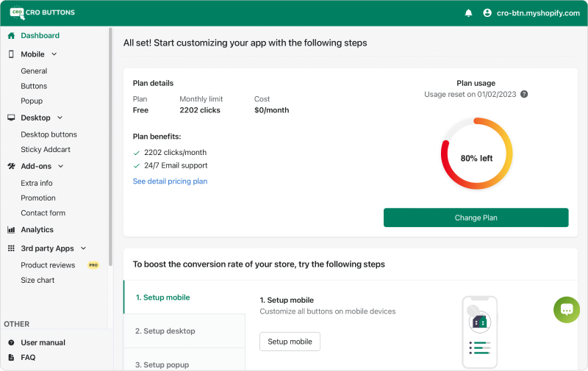Collapse the Mobile section chevron
Image resolution: width=588 pixels, height=371 pixels.
point(54,54)
